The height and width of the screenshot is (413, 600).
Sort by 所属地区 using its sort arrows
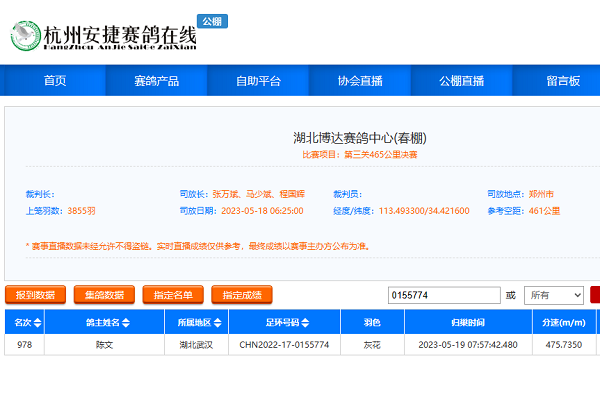coord(218,323)
